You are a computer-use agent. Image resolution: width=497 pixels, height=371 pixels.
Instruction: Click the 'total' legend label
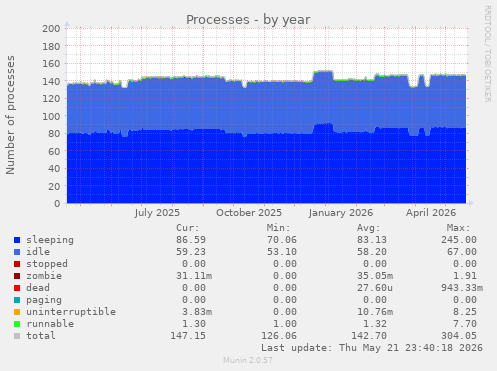point(41,336)
